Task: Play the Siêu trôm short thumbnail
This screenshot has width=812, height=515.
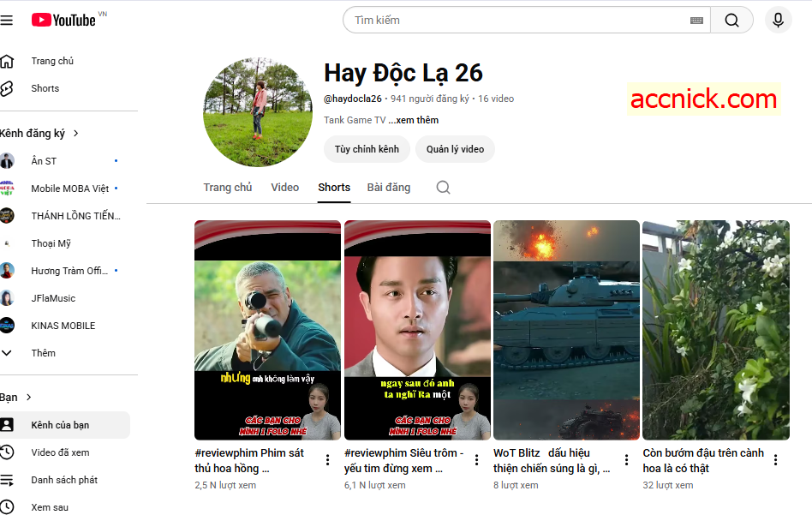Action: pos(417,331)
